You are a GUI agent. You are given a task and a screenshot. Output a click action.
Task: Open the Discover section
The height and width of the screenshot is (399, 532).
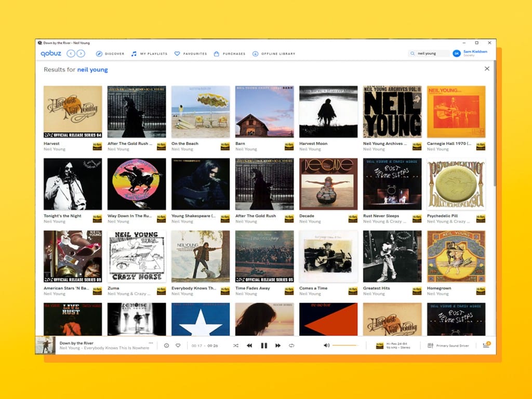(x=111, y=54)
